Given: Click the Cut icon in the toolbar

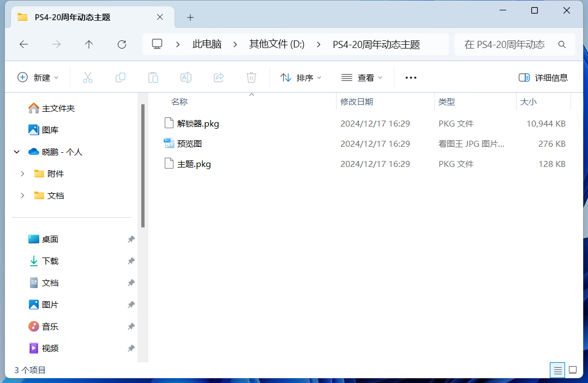Looking at the screenshot, I should (x=88, y=77).
